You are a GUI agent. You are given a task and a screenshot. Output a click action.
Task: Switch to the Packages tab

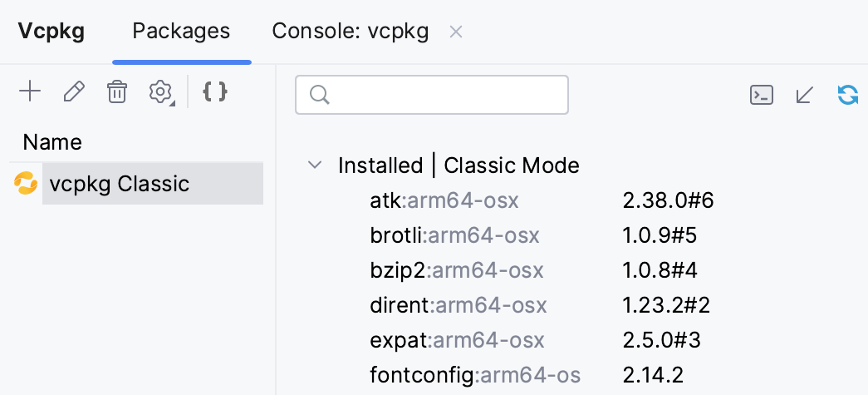click(x=181, y=32)
